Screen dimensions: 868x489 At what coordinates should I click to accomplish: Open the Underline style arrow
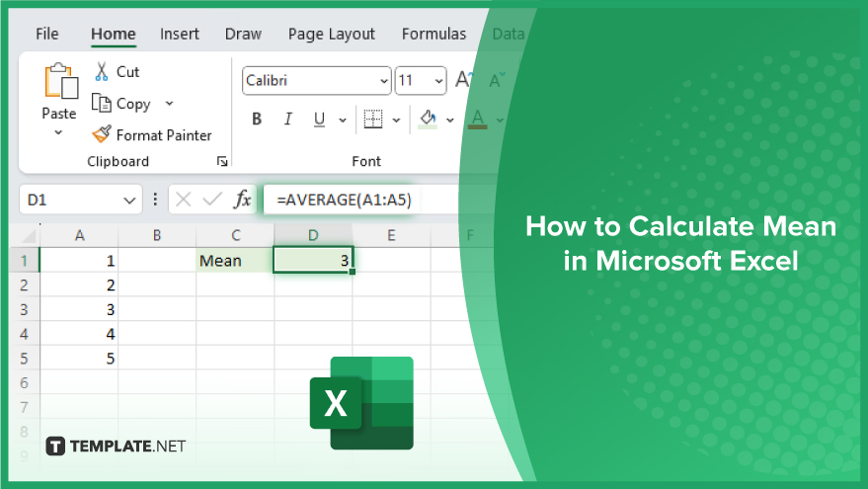[343, 120]
